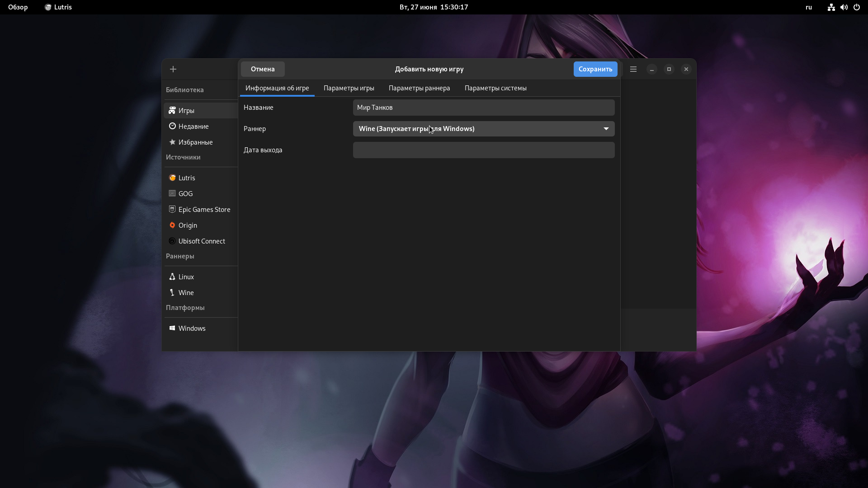Click the Windows platform icon
The width and height of the screenshot is (868, 488).
[172, 328]
